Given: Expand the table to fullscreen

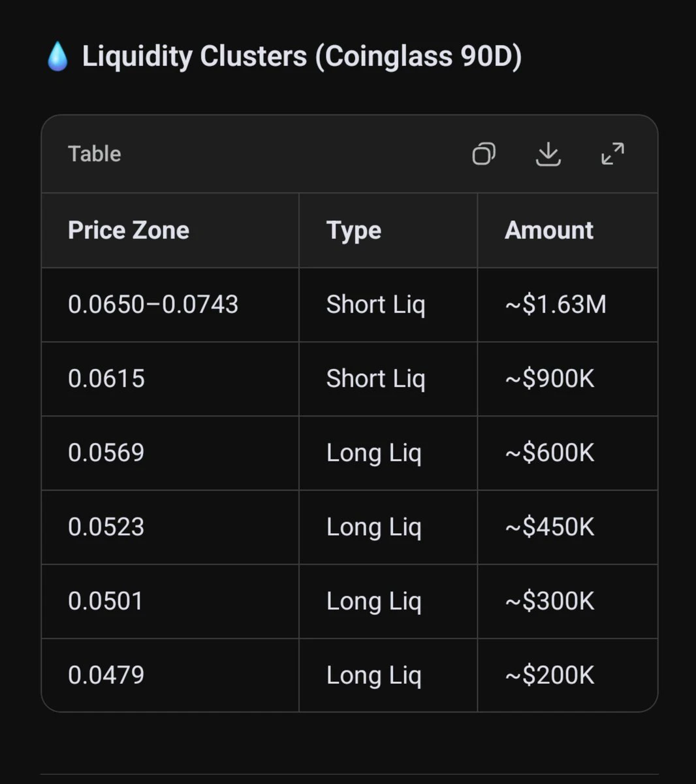Looking at the screenshot, I should [612, 154].
